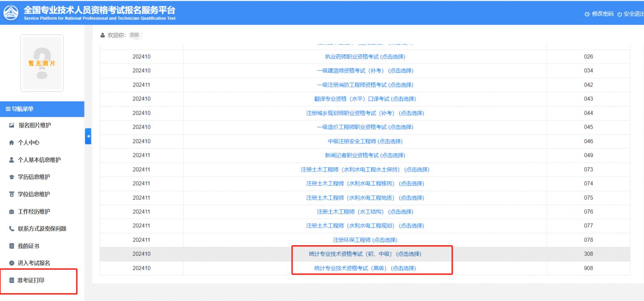644x301 pixels.
Task: Click the platform logo icon in header
Action: coord(11,12)
